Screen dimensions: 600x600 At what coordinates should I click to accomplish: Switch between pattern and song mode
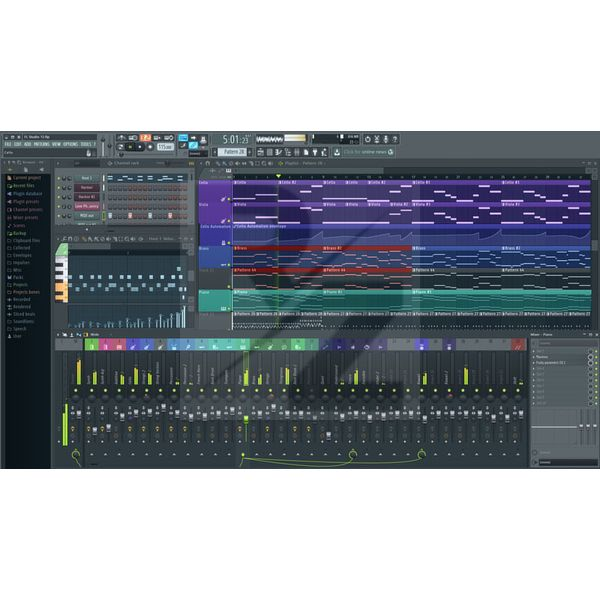pos(120,147)
